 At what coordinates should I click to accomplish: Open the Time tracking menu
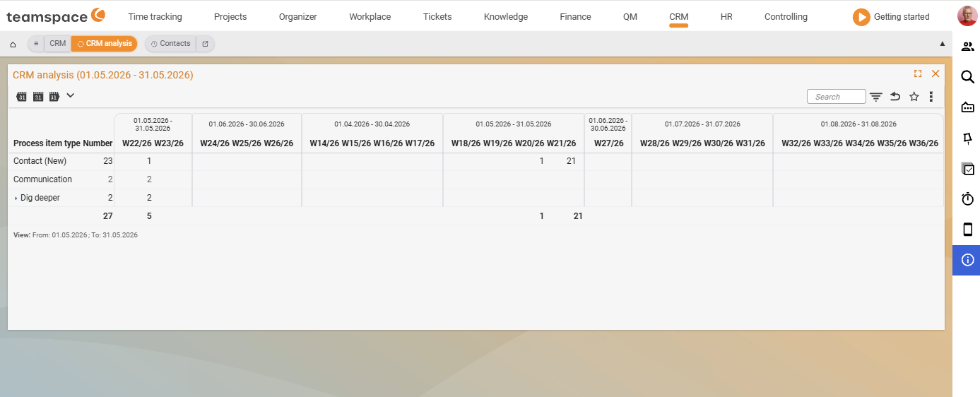coord(155,16)
